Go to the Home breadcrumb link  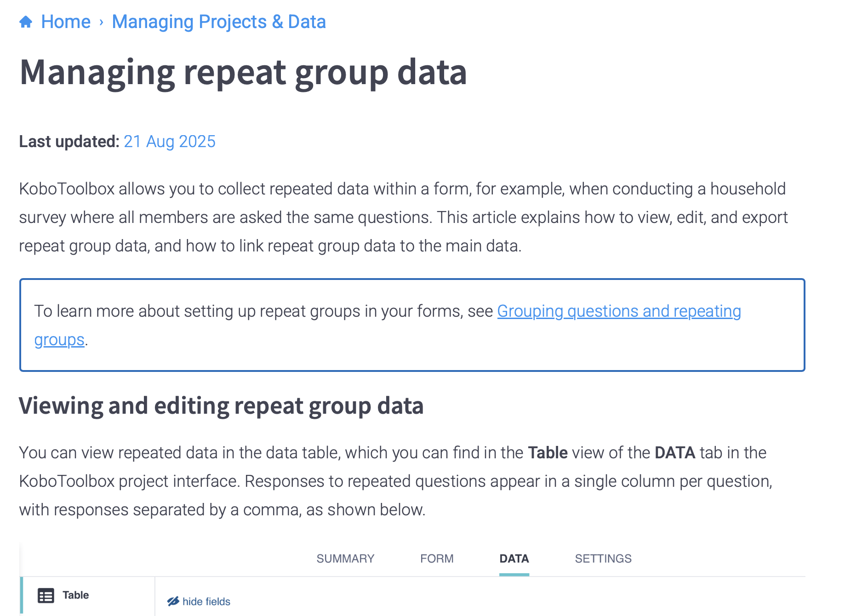click(66, 22)
